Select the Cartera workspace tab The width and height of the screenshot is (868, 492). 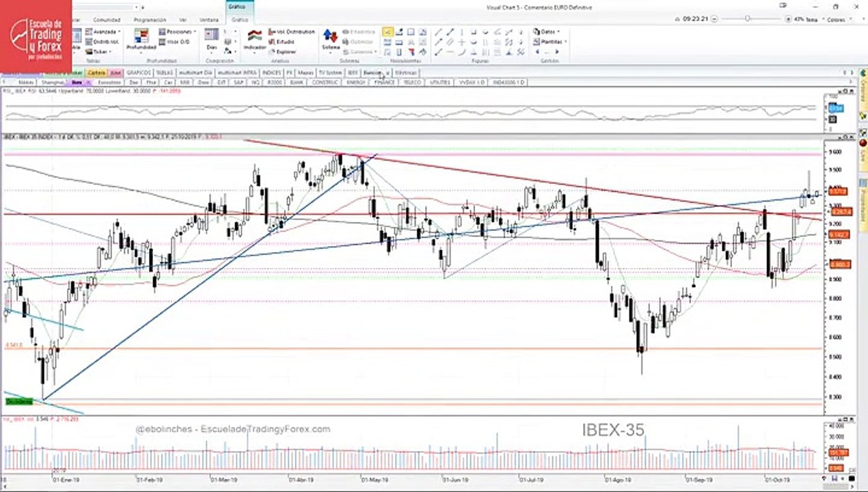point(96,72)
